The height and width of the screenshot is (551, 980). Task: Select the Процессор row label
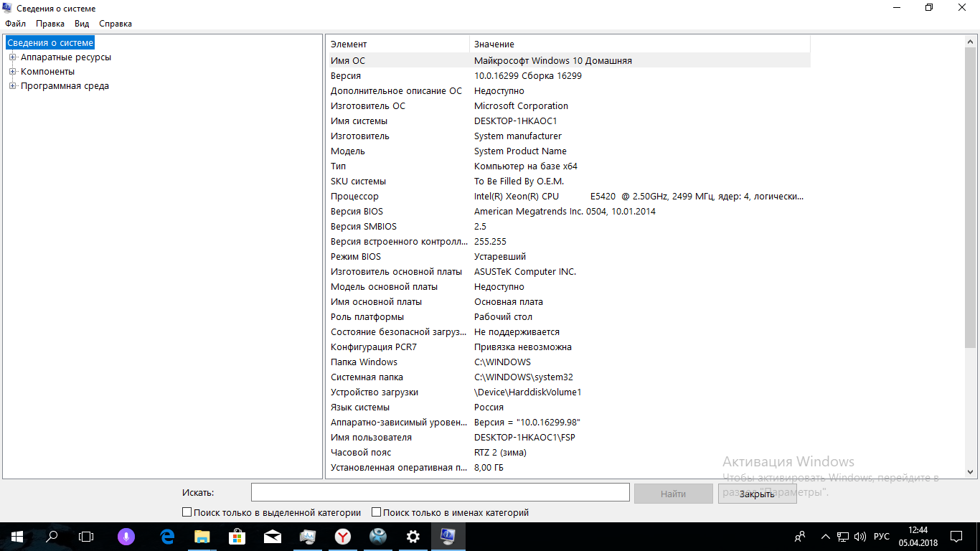coord(354,197)
